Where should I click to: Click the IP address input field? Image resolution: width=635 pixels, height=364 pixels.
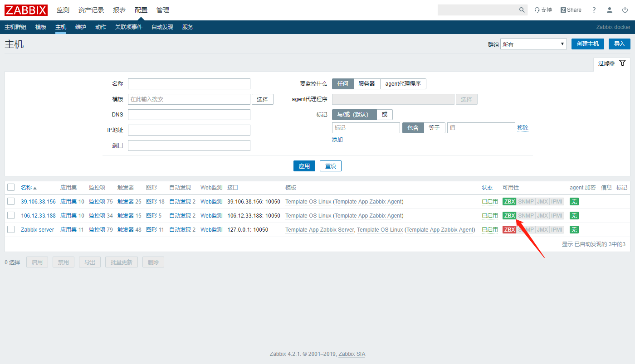click(x=189, y=130)
